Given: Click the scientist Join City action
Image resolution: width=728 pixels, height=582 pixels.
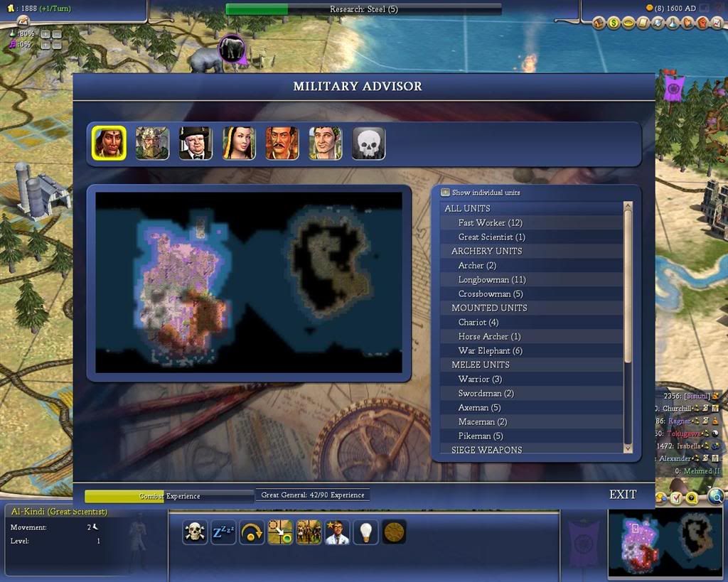Looking at the screenshot, I should click(x=337, y=532).
